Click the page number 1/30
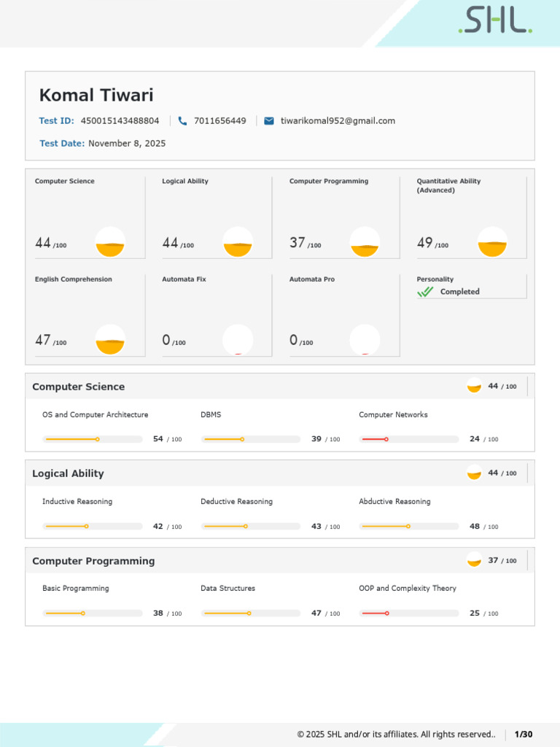This screenshot has width=560, height=747. (x=524, y=734)
